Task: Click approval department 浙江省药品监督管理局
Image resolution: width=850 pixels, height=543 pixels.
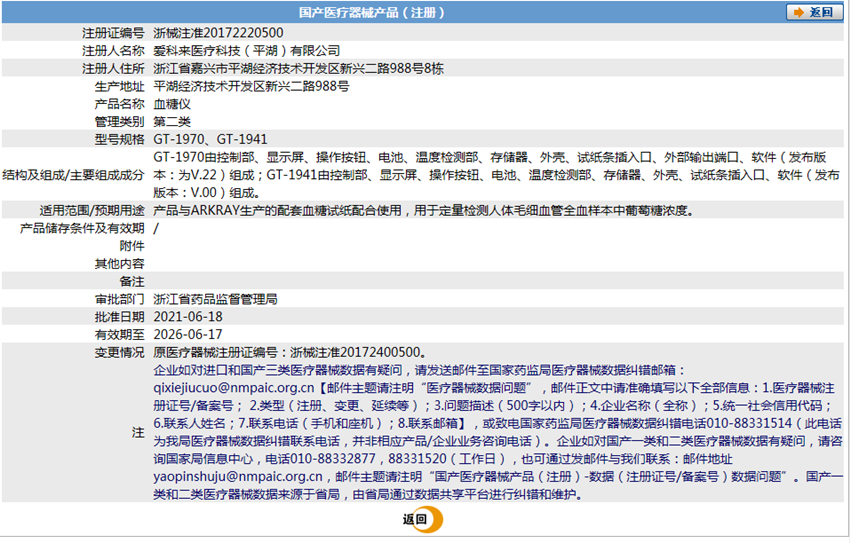Action: [x=215, y=299]
